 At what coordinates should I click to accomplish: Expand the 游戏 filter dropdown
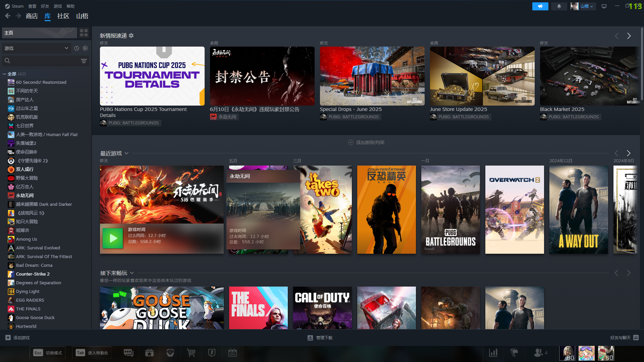(36, 48)
